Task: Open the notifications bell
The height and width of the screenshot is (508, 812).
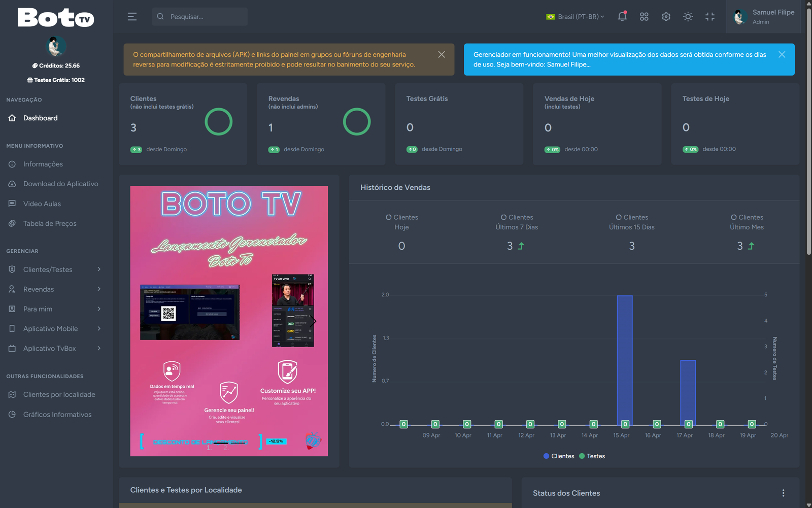Action: (x=622, y=17)
